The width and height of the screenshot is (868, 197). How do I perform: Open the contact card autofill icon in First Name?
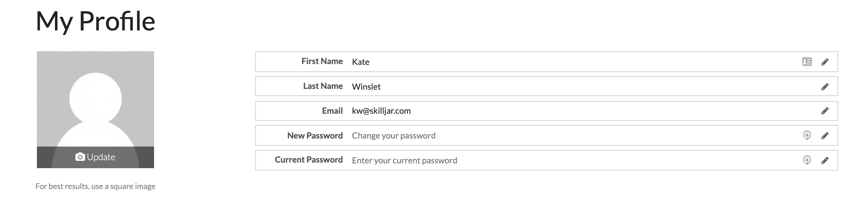[807, 62]
